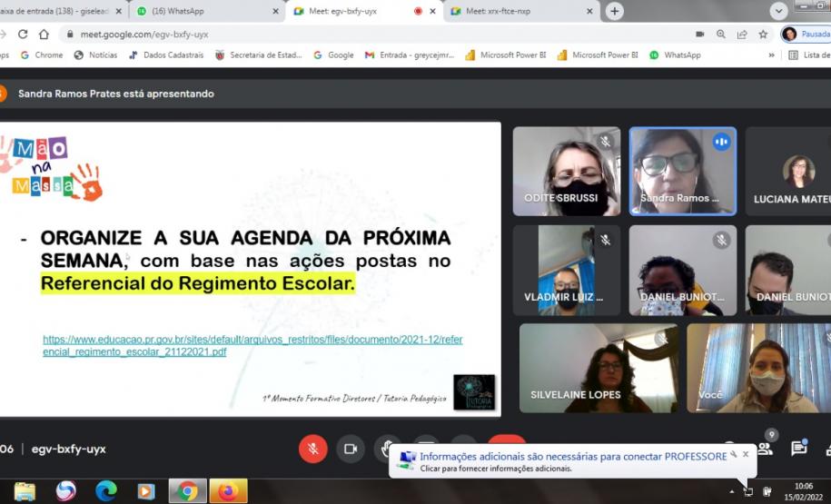Expand the hidden bookmarks overflow chevron
This screenshot has height=504, width=831.
coord(771,55)
